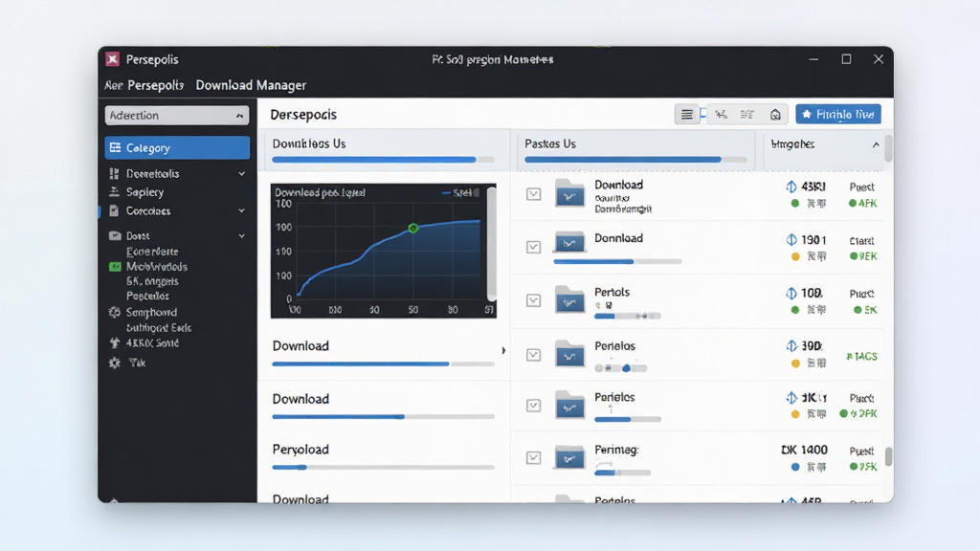Switch to the Pashas Us tab
Viewport: 980px width, 551px height.
pyautogui.click(x=635, y=150)
